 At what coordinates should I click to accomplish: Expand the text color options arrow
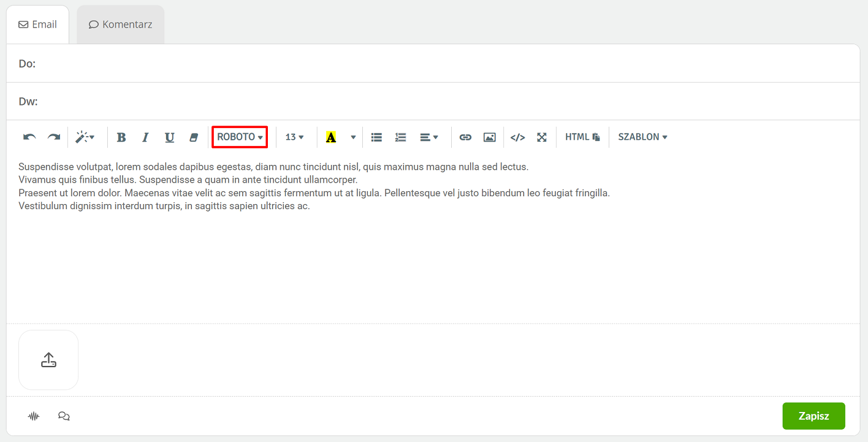point(353,137)
